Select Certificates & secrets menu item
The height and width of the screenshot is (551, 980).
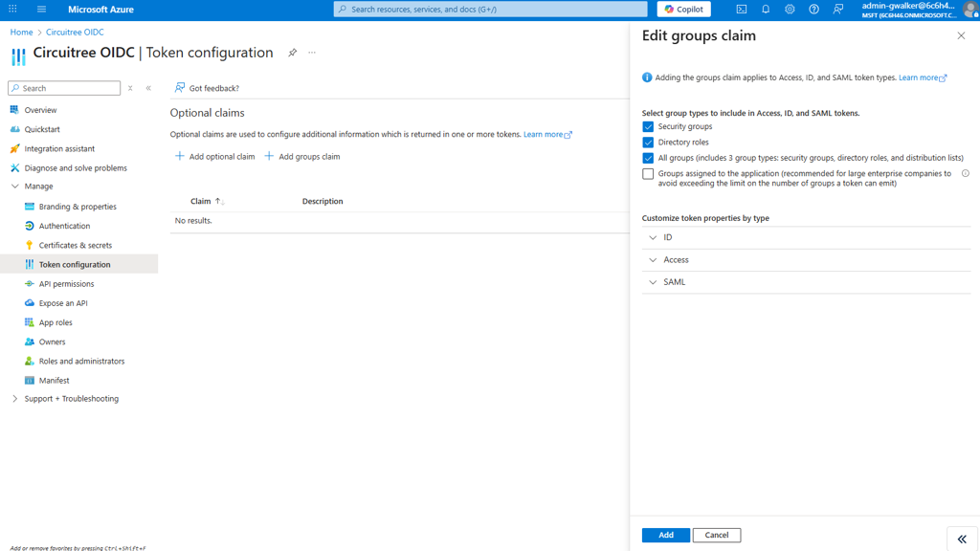pyautogui.click(x=76, y=245)
